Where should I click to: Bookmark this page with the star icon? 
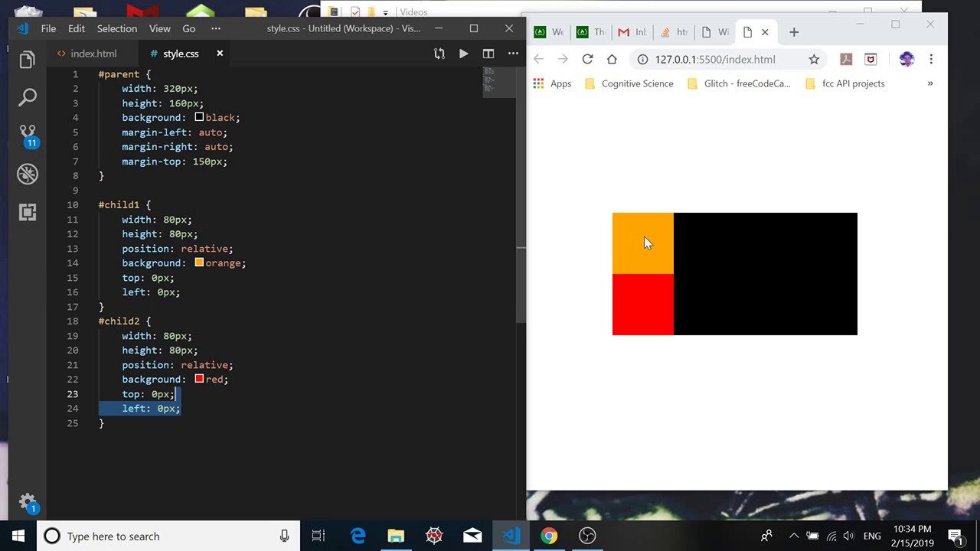coord(814,59)
